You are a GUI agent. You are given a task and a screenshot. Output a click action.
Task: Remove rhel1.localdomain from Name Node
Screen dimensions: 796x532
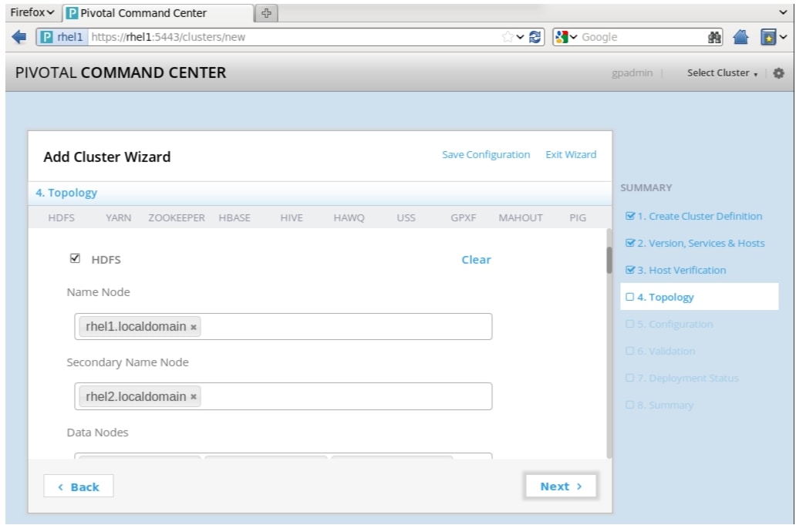(194, 328)
